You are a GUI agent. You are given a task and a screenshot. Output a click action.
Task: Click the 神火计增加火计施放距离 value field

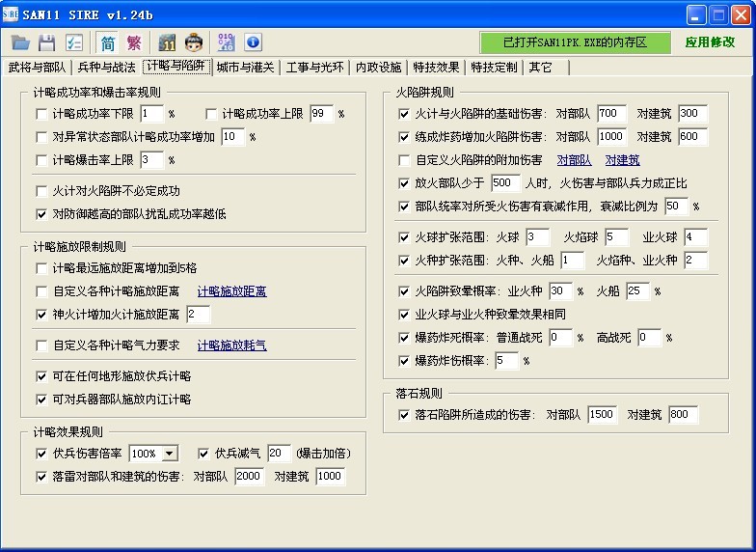[x=198, y=315]
